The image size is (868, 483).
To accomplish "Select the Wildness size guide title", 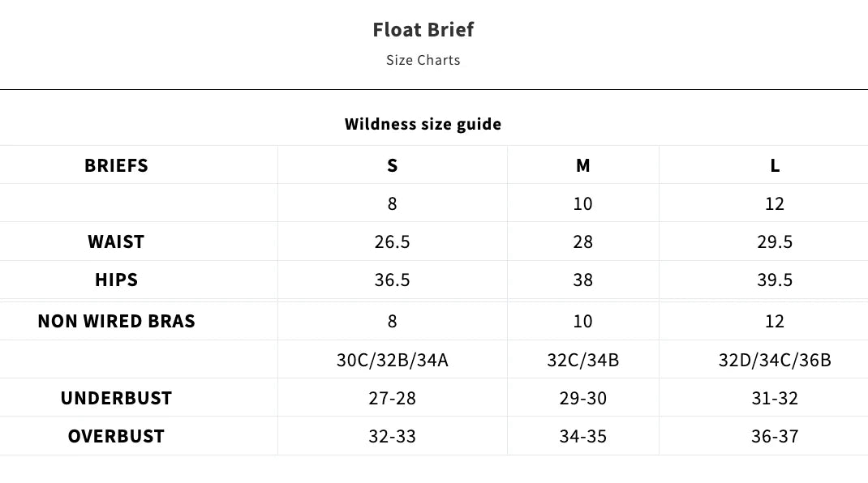I will (423, 124).
